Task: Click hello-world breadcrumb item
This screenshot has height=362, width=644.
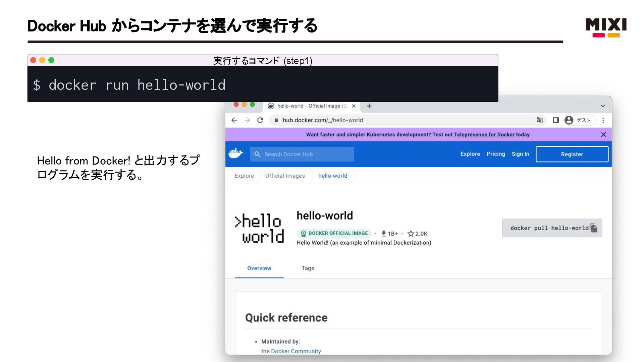Action: pos(333,176)
